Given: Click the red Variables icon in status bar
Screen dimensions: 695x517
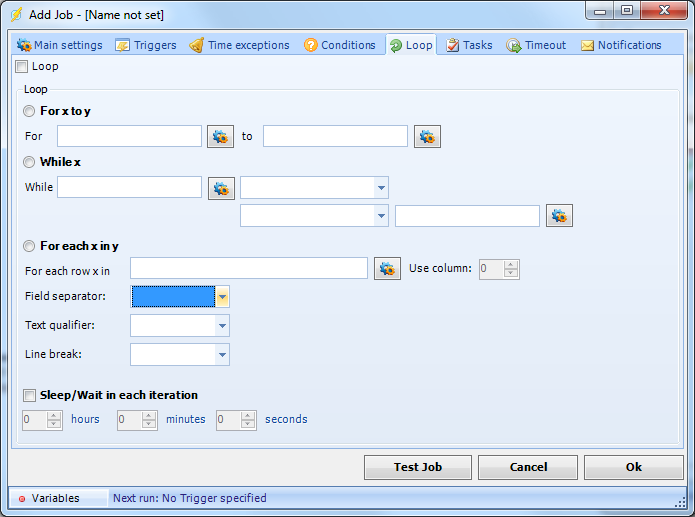Looking at the screenshot, I should 21,498.
